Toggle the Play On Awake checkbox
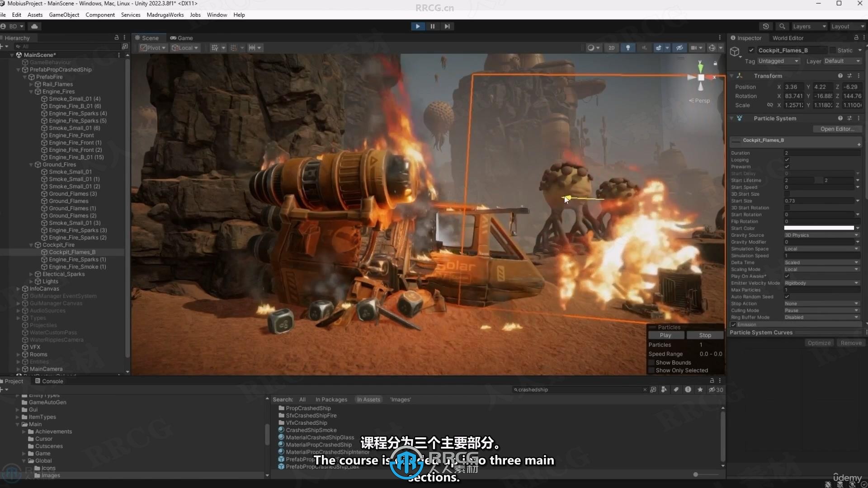 pyautogui.click(x=787, y=276)
